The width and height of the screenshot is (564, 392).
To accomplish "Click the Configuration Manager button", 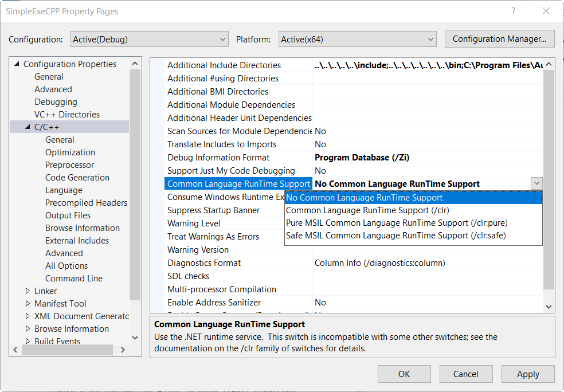I will tap(499, 39).
